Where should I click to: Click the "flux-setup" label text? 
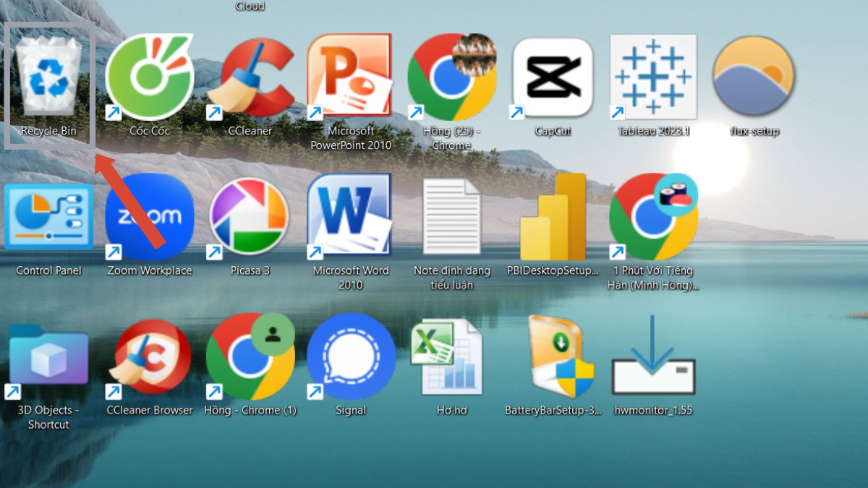(x=754, y=131)
